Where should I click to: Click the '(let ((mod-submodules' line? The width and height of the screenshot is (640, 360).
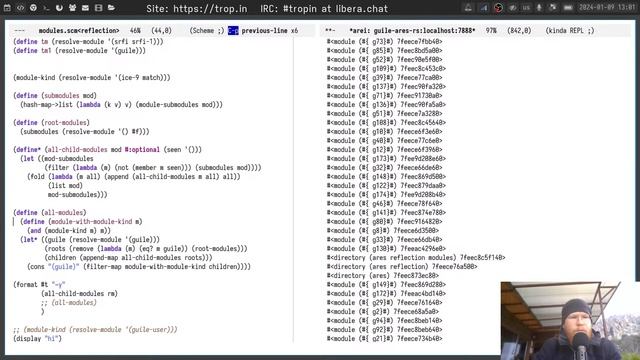click(57, 158)
